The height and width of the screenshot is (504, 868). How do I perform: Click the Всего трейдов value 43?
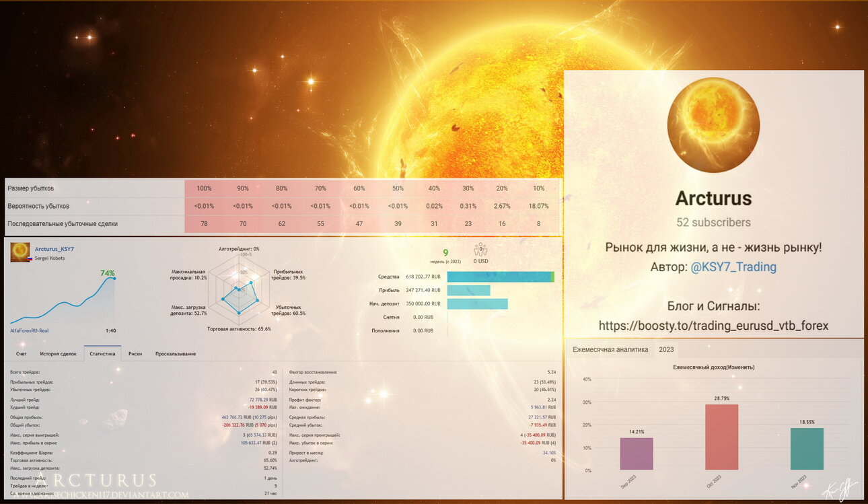275,371
